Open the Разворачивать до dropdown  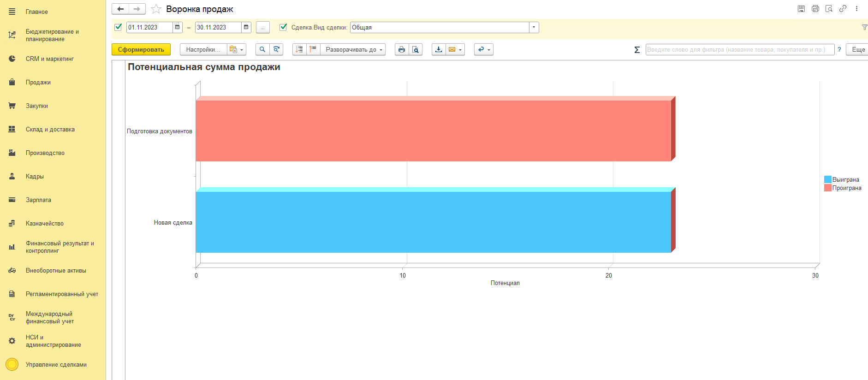click(353, 49)
